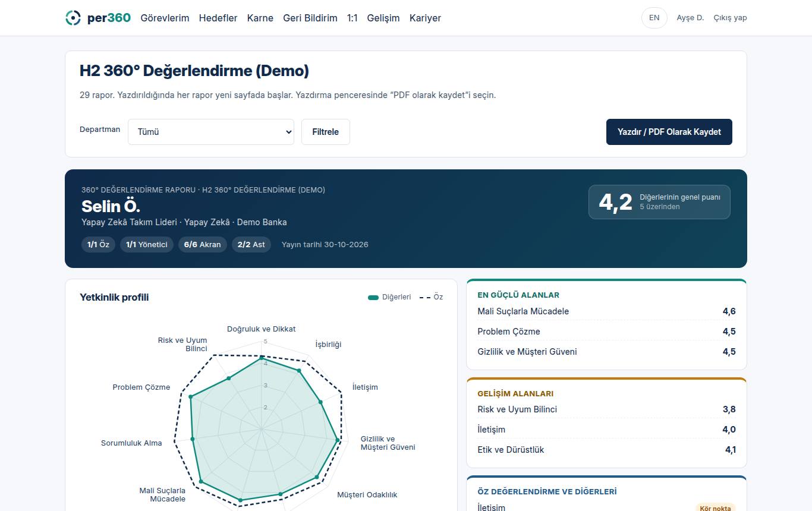812x511 pixels.
Task: Open the Görevlerim menu
Action: (165, 18)
